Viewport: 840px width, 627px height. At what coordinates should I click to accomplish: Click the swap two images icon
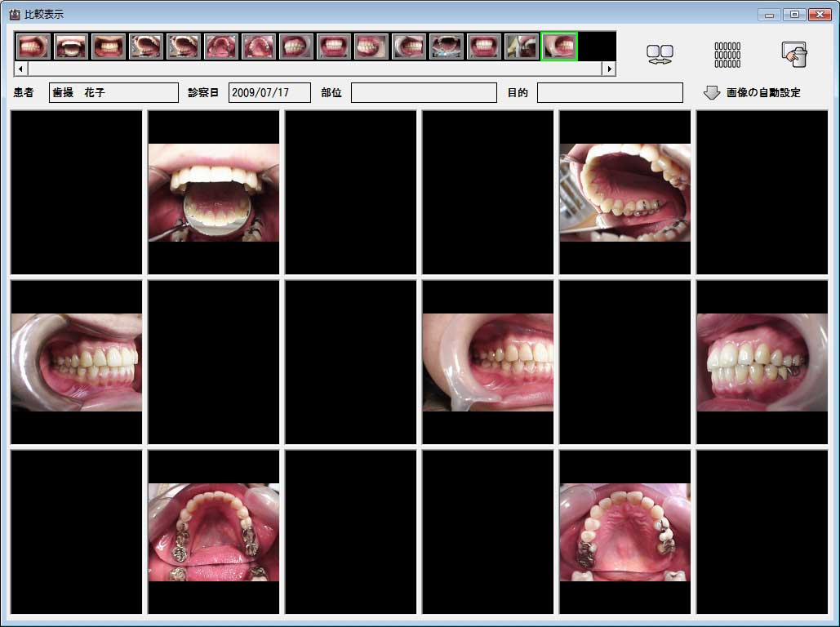[x=660, y=54]
